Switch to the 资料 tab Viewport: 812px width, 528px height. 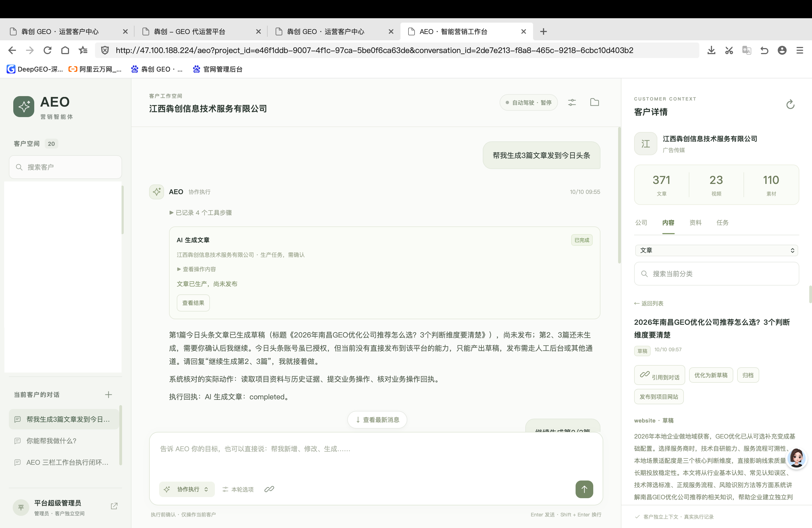click(695, 223)
